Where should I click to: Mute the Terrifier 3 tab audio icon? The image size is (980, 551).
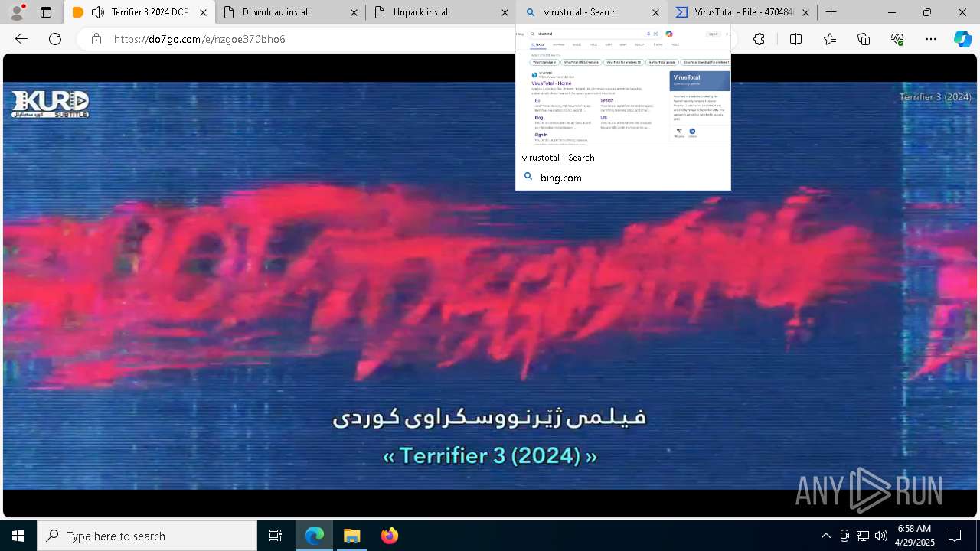[97, 12]
